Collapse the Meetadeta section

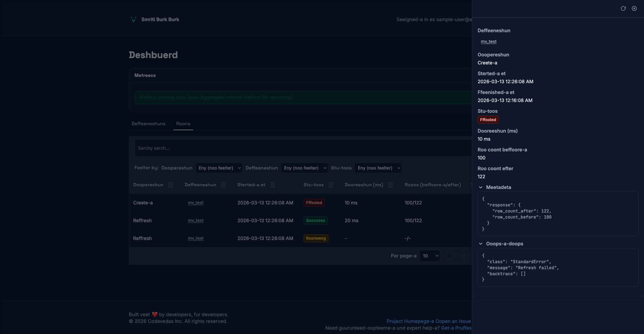(481, 187)
